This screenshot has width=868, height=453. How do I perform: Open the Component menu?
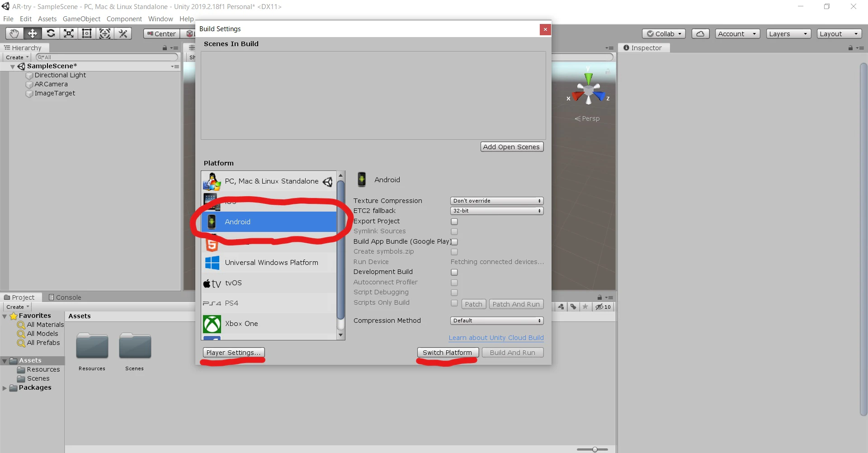coord(124,19)
